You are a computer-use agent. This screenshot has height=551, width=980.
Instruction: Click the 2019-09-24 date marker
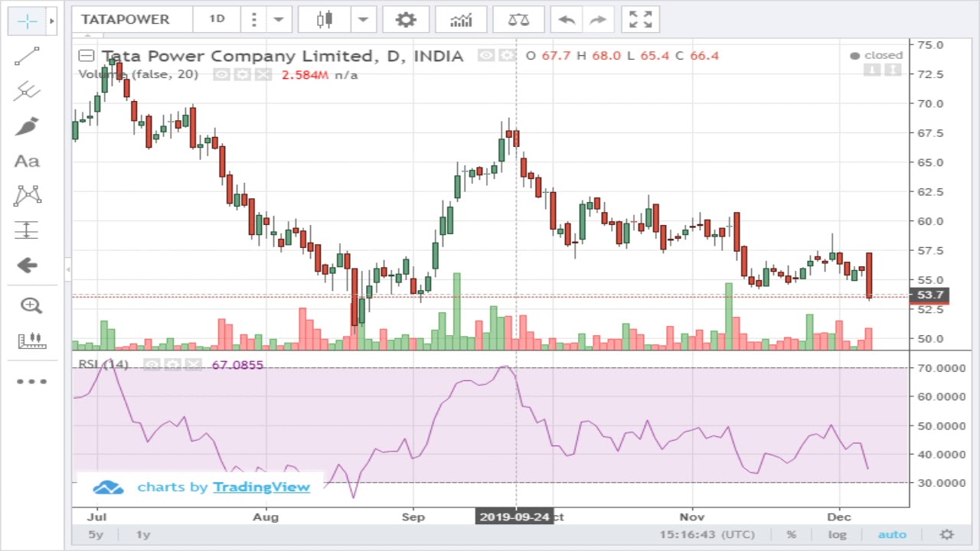coord(514,517)
